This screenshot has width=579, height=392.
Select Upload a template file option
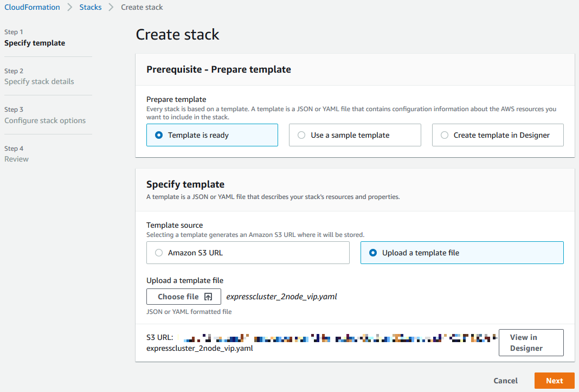[x=372, y=253]
